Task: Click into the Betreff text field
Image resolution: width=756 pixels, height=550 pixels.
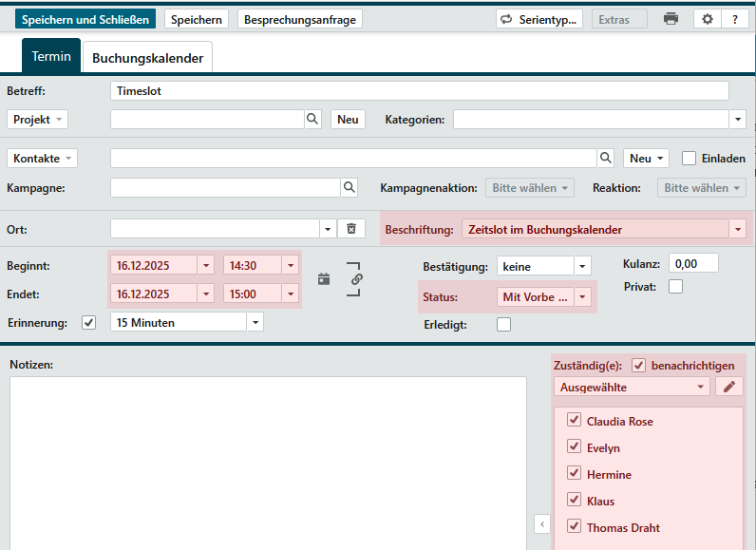Action: coord(419,91)
